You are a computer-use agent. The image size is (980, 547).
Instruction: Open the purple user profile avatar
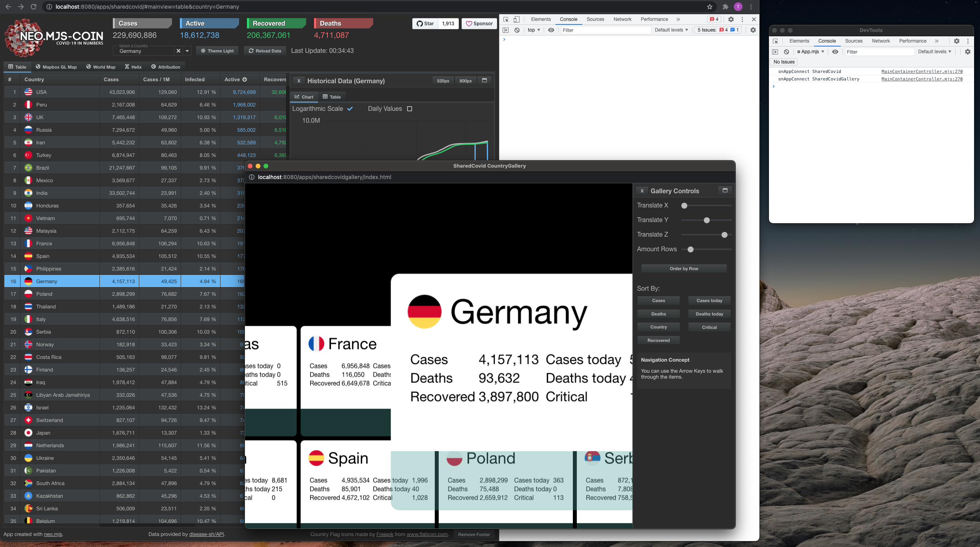tap(738, 7)
